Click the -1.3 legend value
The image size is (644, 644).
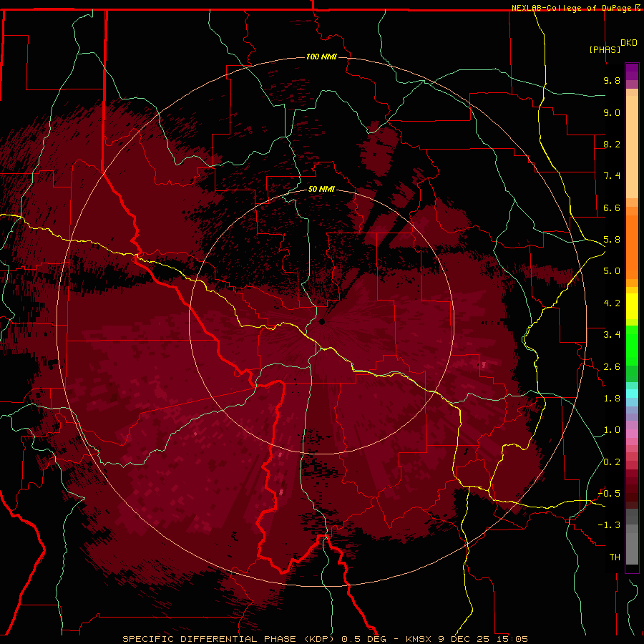coord(609,525)
